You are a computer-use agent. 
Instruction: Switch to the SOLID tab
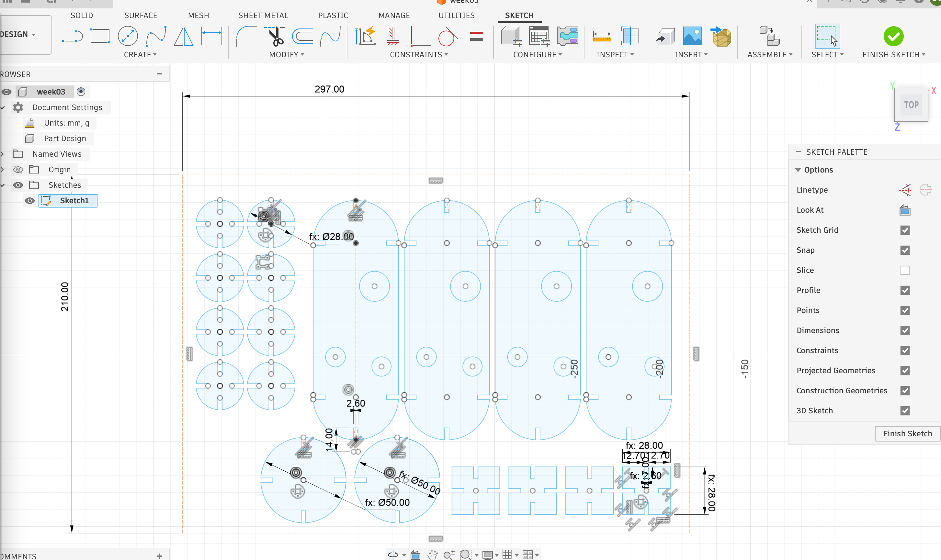pos(82,16)
